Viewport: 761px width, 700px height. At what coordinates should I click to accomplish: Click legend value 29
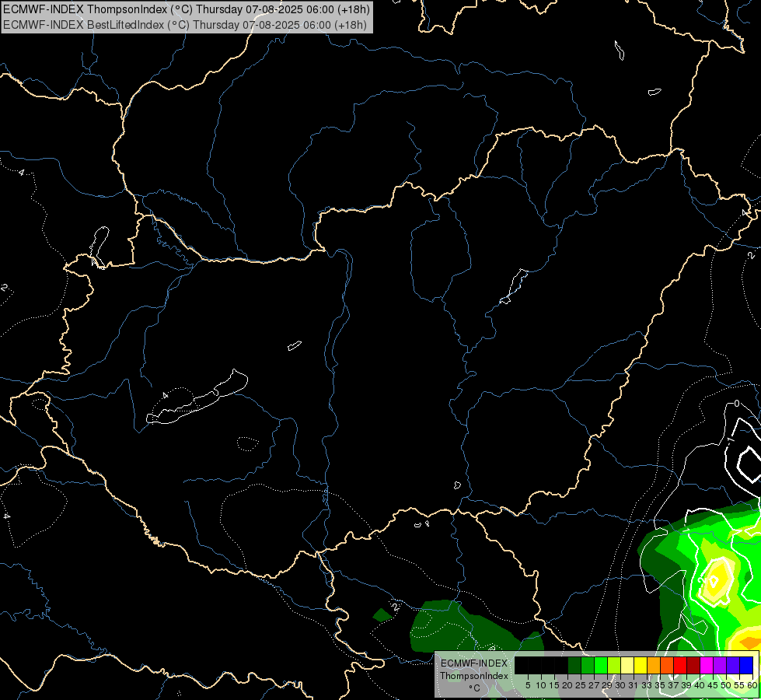(608, 685)
